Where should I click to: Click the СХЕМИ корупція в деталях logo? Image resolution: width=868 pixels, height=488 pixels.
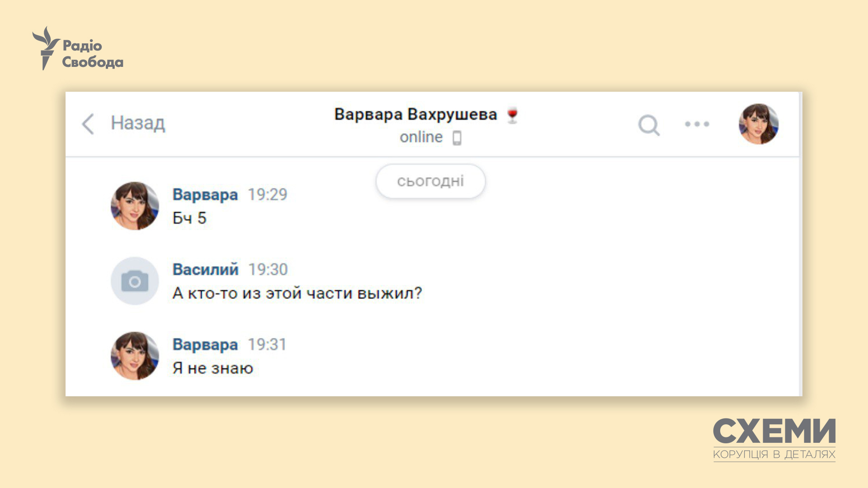tap(774, 439)
